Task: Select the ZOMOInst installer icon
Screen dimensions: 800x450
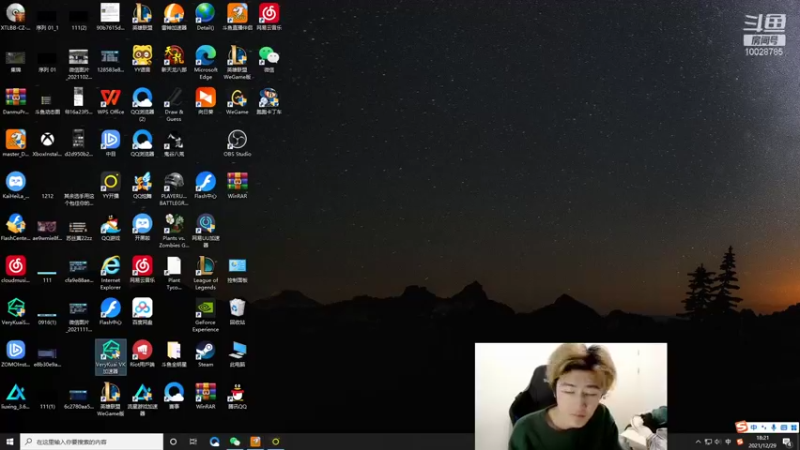Action: [15, 354]
